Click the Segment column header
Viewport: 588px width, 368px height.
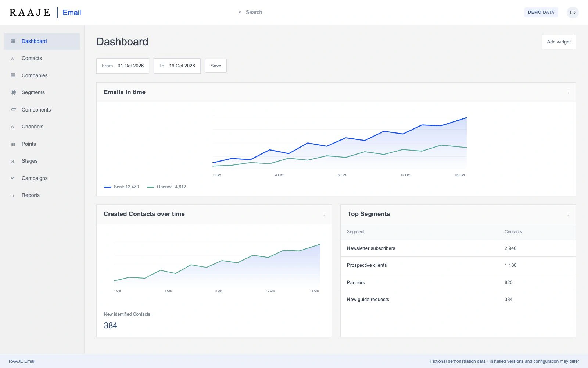[x=356, y=232]
